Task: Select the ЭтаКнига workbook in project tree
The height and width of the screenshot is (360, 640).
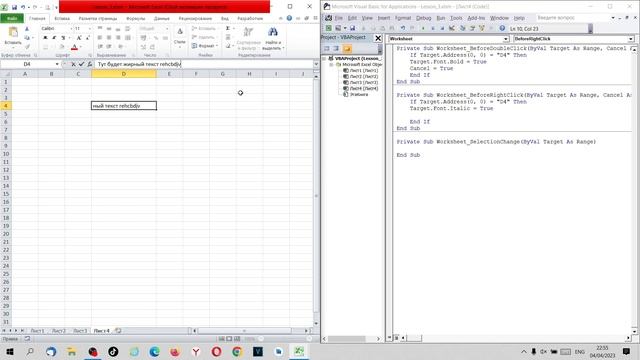Action: 356,94
